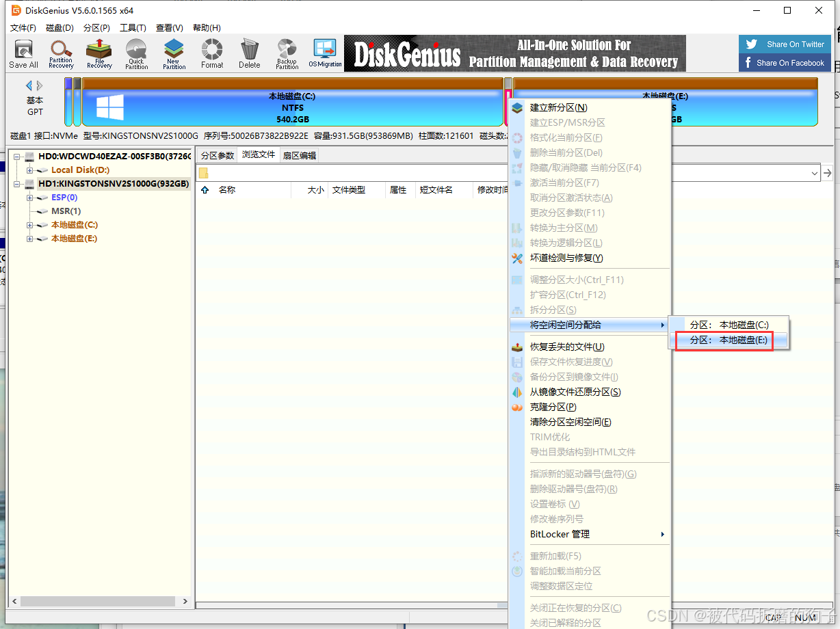Click the 恢复丢失的文件 icon
Screen dimensions: 840x629
(x=517, y=347)
